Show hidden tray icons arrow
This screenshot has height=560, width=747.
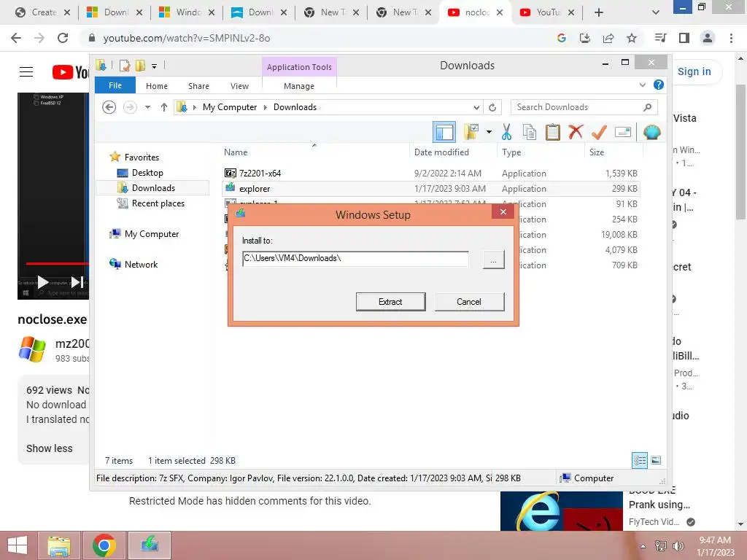643,546
